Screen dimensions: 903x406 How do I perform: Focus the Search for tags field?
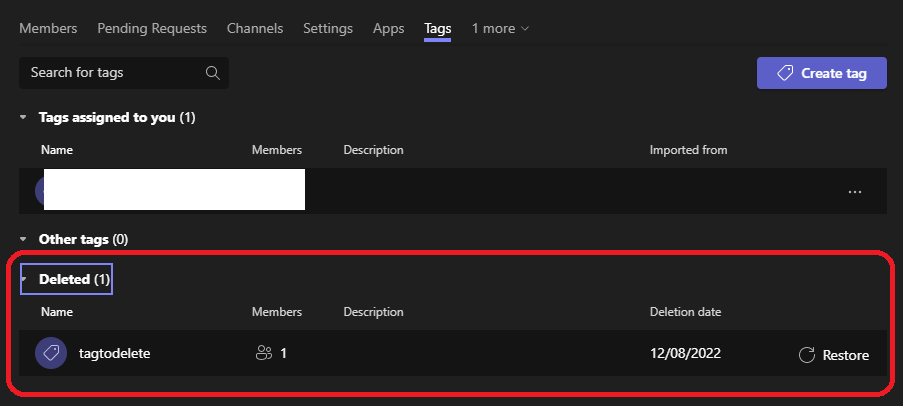(x=110, y=73)
